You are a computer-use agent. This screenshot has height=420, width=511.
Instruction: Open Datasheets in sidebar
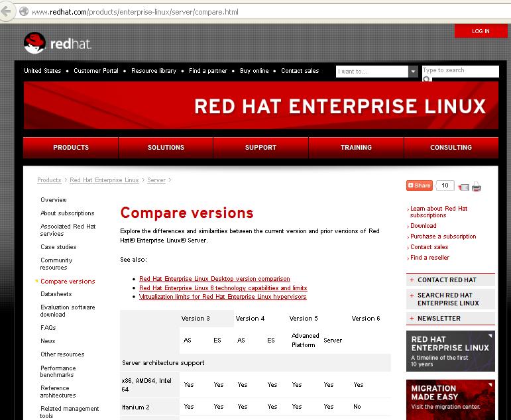click(x=56, y=294)
